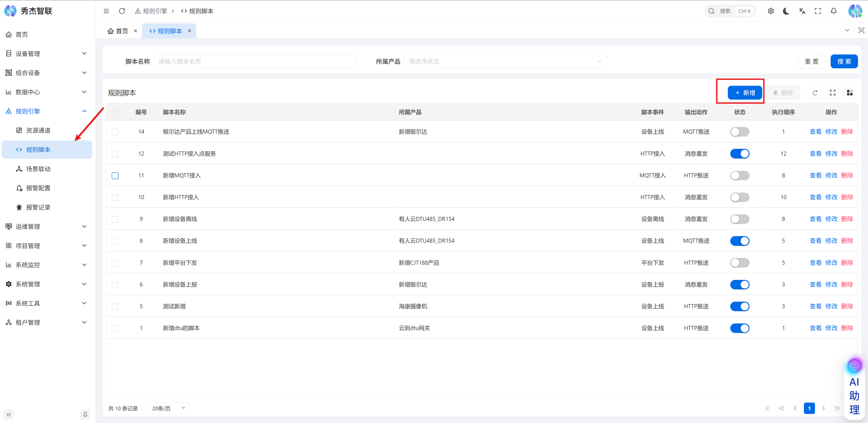The height and width of the screenshot is (423, 868).
Task: Open the settings gear icon in header
Action: [x=771, y=11]
